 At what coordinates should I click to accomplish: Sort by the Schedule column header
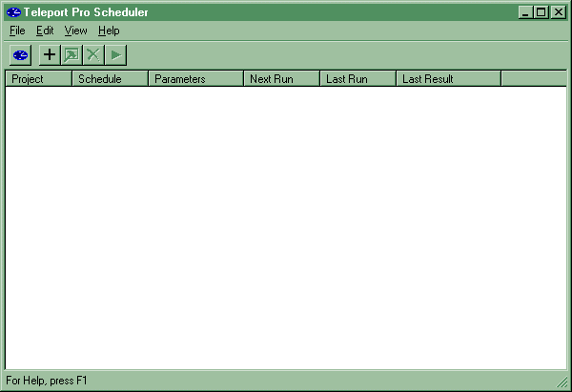(x=110, y=79)
